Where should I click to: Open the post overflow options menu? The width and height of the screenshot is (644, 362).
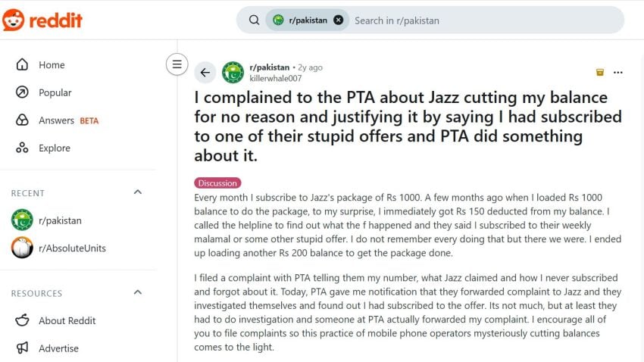pos(618,73)
